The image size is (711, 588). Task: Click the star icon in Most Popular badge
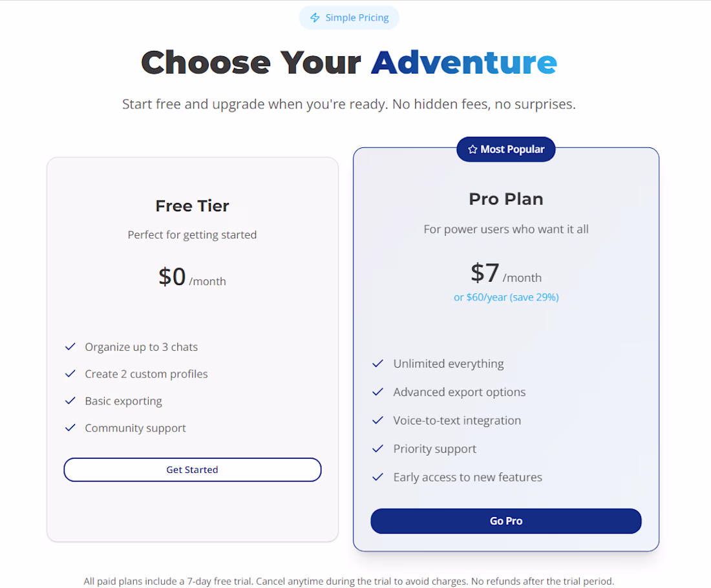[x=472, y=150]
